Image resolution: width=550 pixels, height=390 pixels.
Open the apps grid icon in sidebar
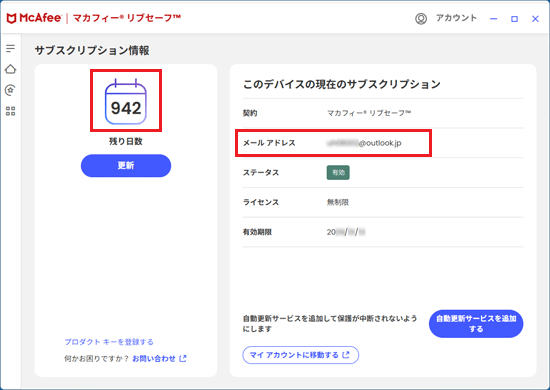[x=11, y=111]
